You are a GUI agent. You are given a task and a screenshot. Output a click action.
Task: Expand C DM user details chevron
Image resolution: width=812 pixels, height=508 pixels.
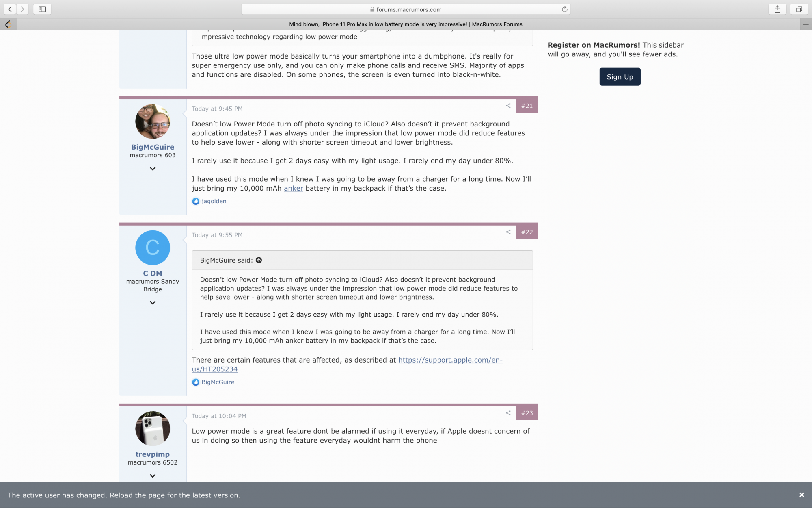pyautogui.click(x=153, y=303)
